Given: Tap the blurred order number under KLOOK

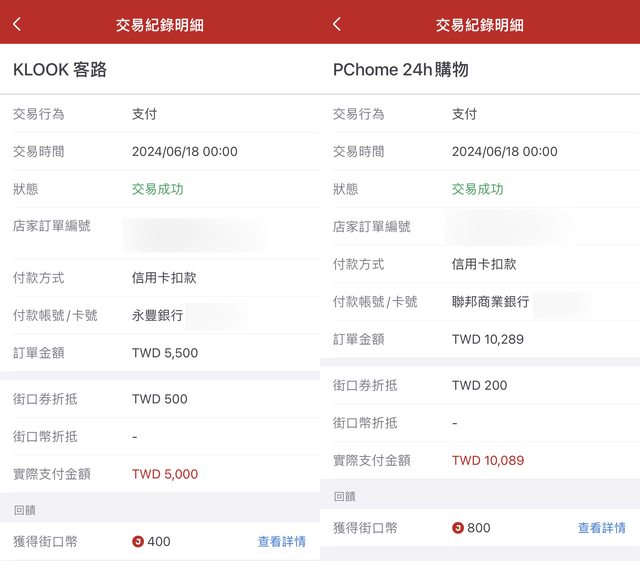Looking at the screenshot, I should pyautogui.click(x=195, y=235).
